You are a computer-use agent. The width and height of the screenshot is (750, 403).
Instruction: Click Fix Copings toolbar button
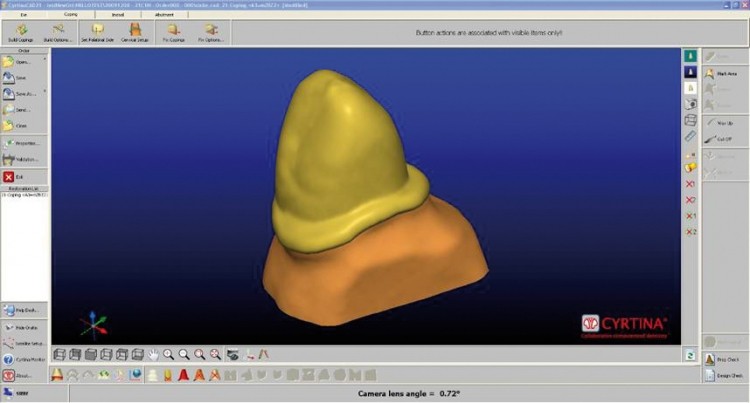(173, 33)
